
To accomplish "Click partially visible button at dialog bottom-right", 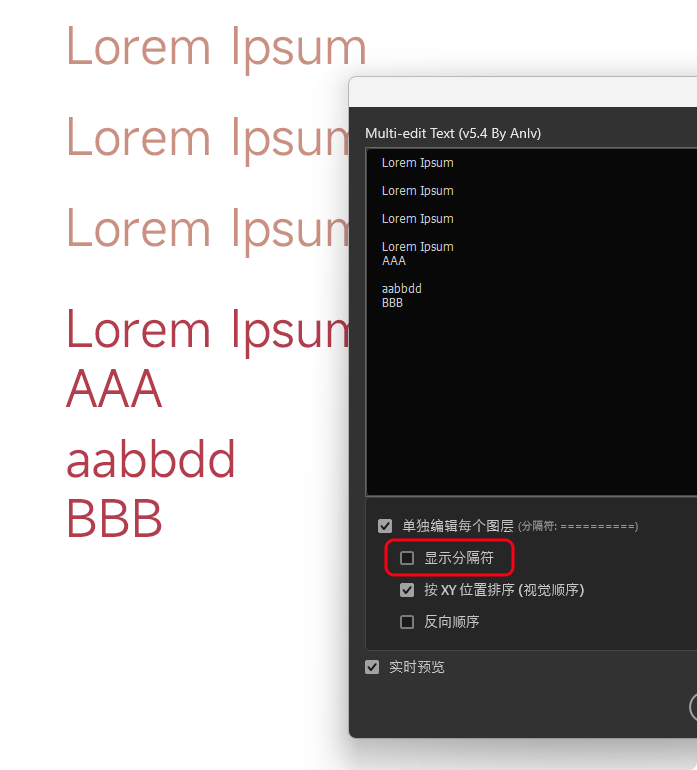I will coord(692,707).
